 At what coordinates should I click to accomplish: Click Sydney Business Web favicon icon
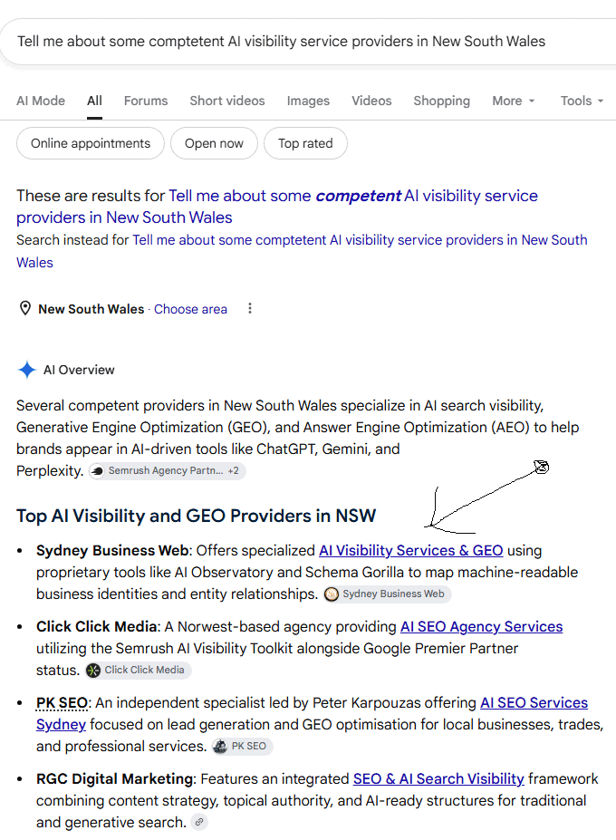coord(332,594)
